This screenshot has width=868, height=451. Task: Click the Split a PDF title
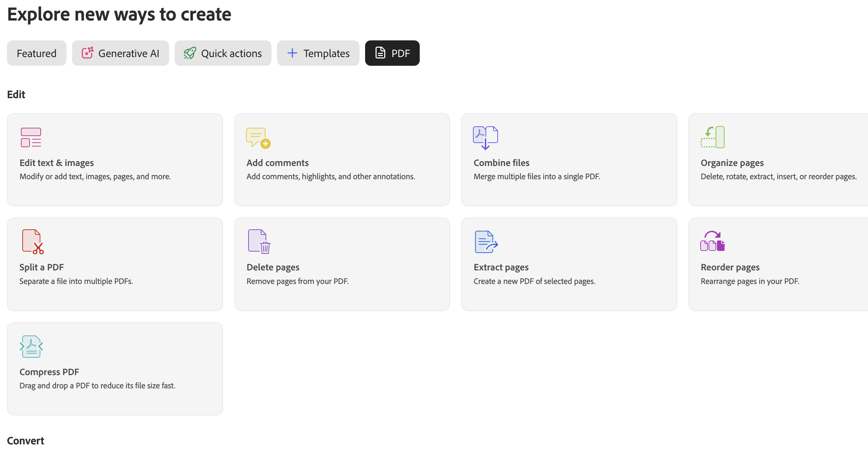click(x=42, y=267)
